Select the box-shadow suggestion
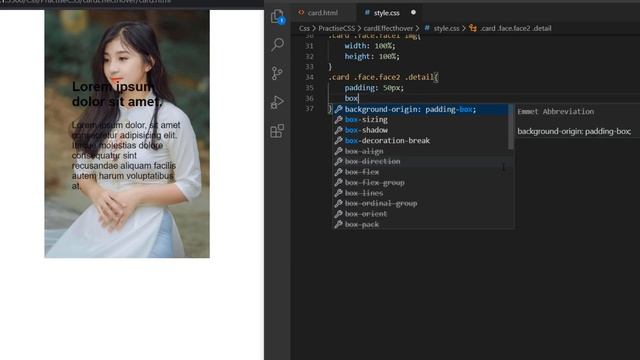The image size is (640, 360). [420, 130]
